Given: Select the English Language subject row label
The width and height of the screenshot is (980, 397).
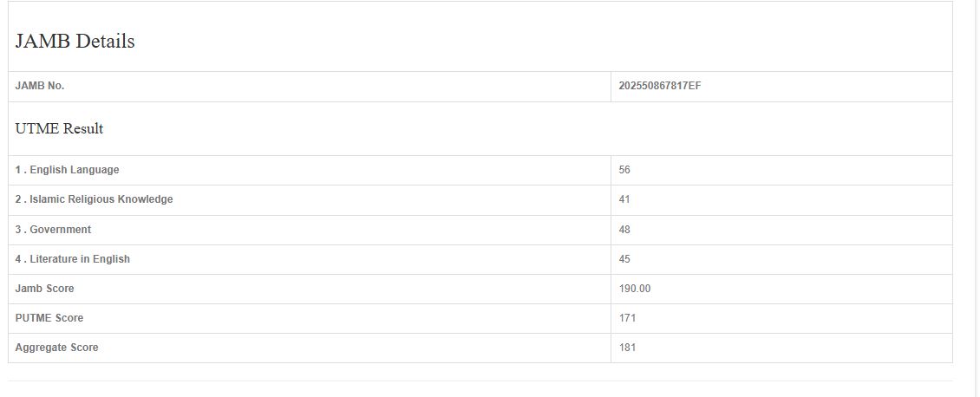Looking at the screenshot, I should pyautogui.click(x=67, y=170).
